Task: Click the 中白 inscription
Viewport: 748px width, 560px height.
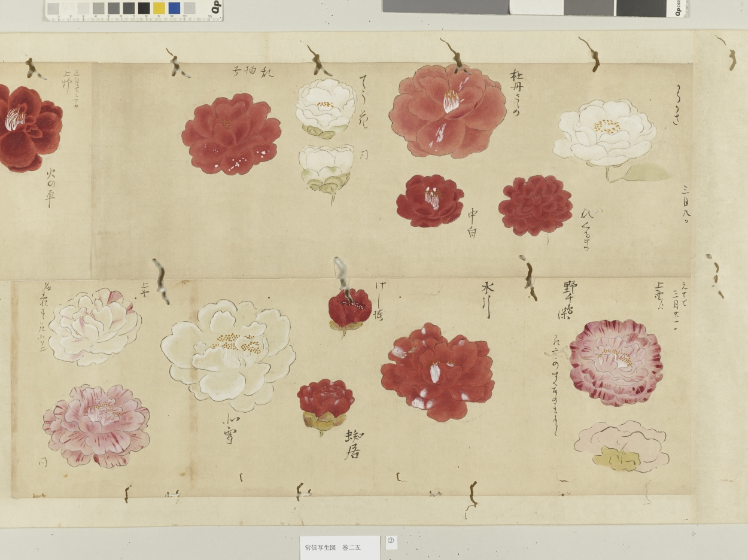Action: 473,223
